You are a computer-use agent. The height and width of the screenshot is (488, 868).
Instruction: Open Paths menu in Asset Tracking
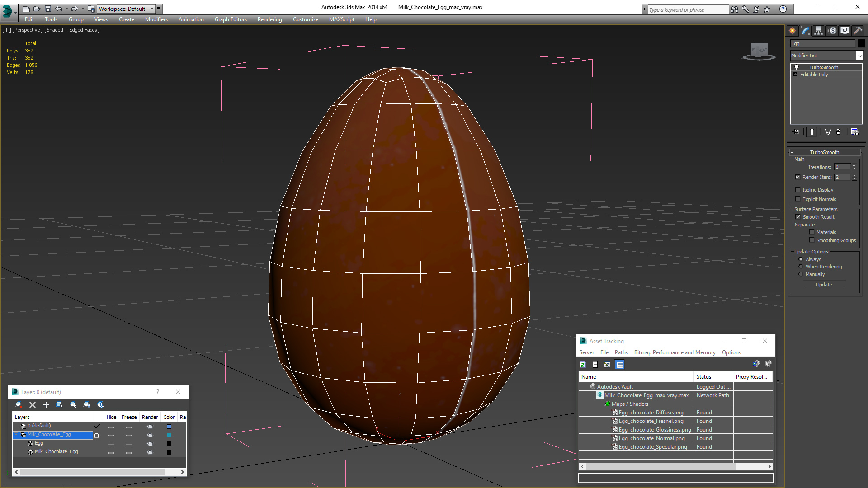click(621, 352)
